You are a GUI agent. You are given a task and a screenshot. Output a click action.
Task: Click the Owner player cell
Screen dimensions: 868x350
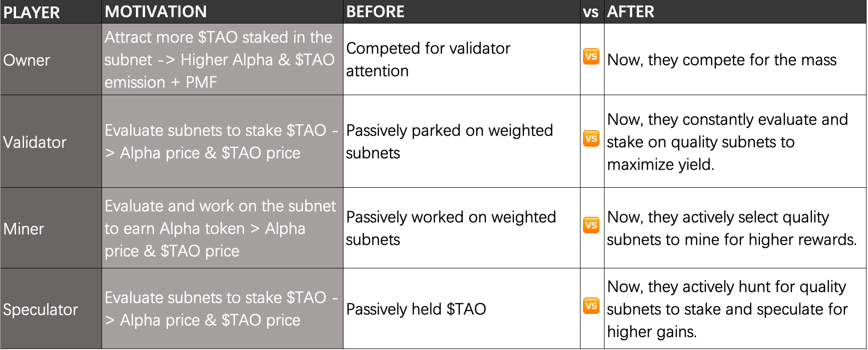pyautogui.click(x=27, y=60)
